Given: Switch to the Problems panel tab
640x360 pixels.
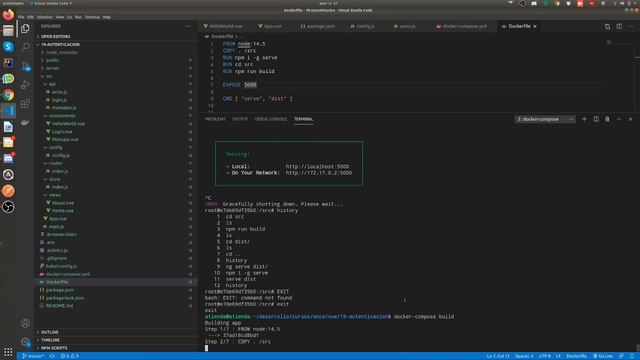Looking at the screenshot, I should pos(215,119).
